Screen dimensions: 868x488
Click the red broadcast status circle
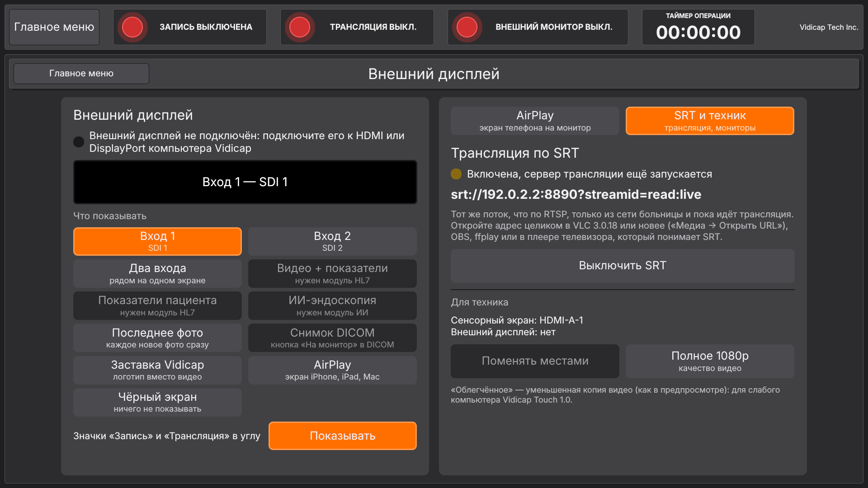point(300,27)
